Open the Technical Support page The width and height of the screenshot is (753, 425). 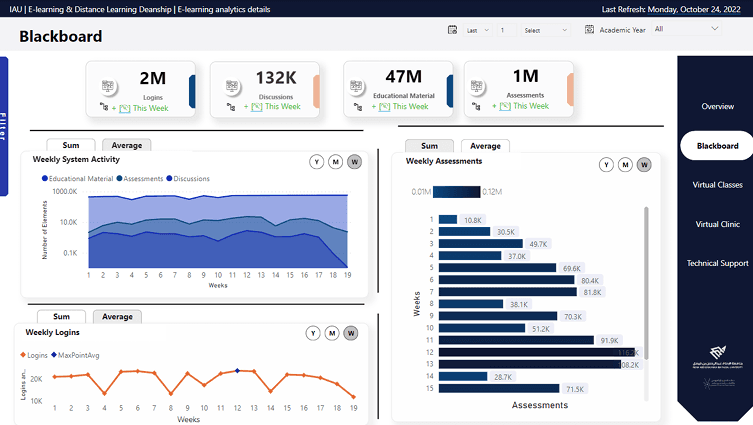tap(717, 263)
